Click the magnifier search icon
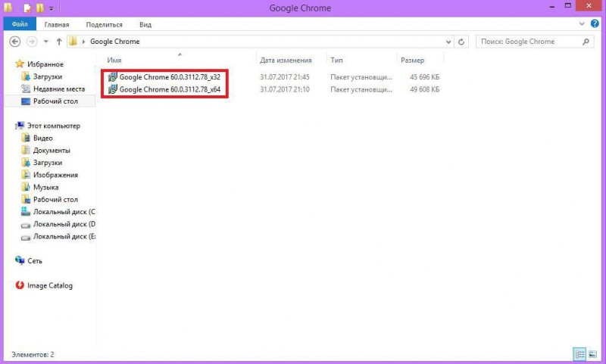The image size is (606, 364). pos(586,42)
